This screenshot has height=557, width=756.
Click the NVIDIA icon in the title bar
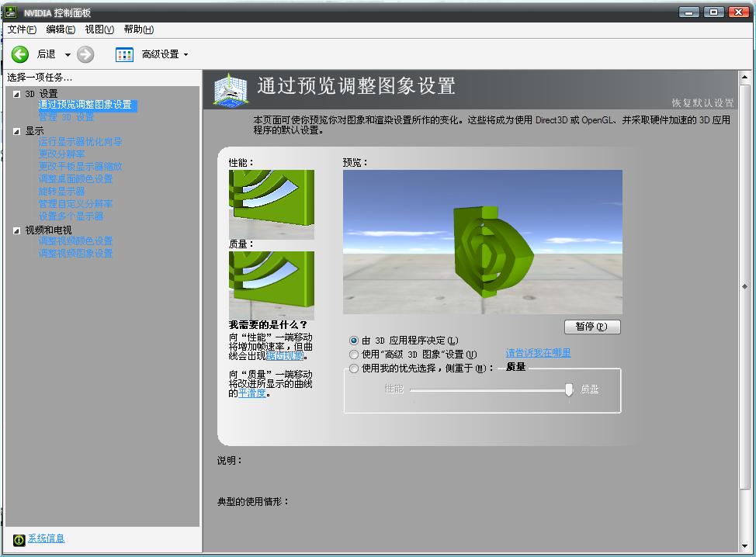click(x=10, y=12)
